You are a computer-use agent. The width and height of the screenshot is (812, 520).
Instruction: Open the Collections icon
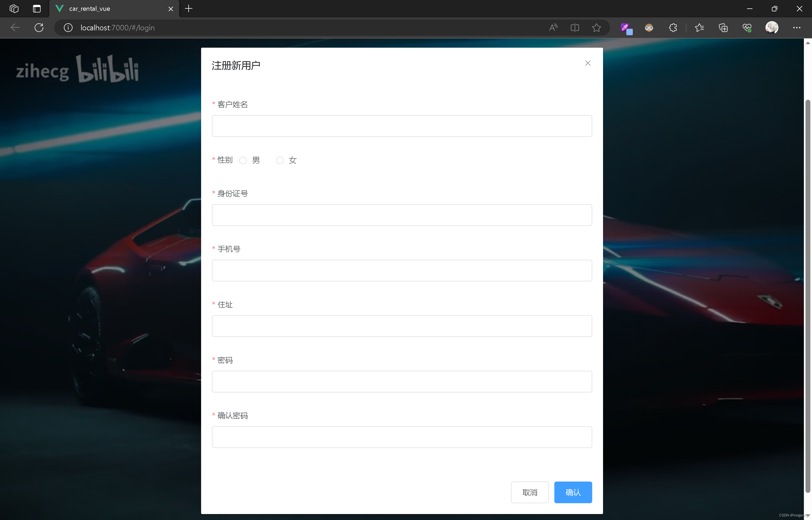click(723, 28)
